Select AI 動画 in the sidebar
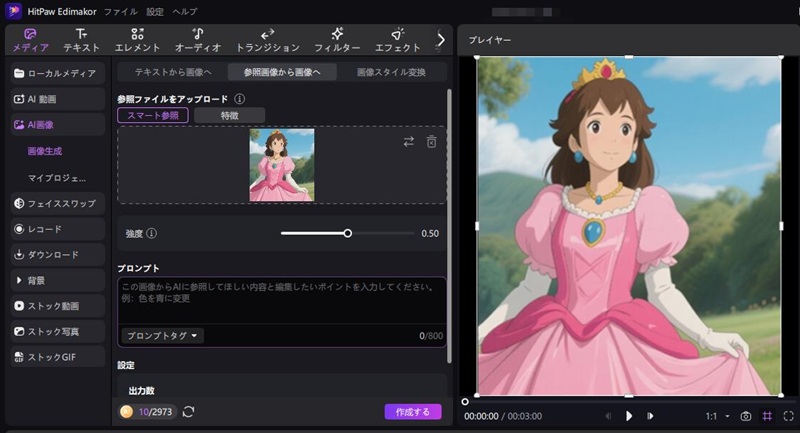This screenshot has height=433, width=800. 58,99
